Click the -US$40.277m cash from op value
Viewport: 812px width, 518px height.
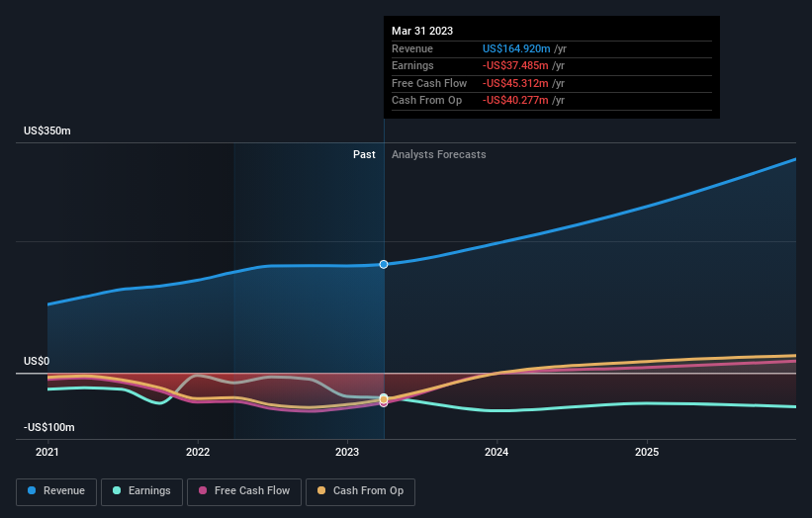[515, 101]
